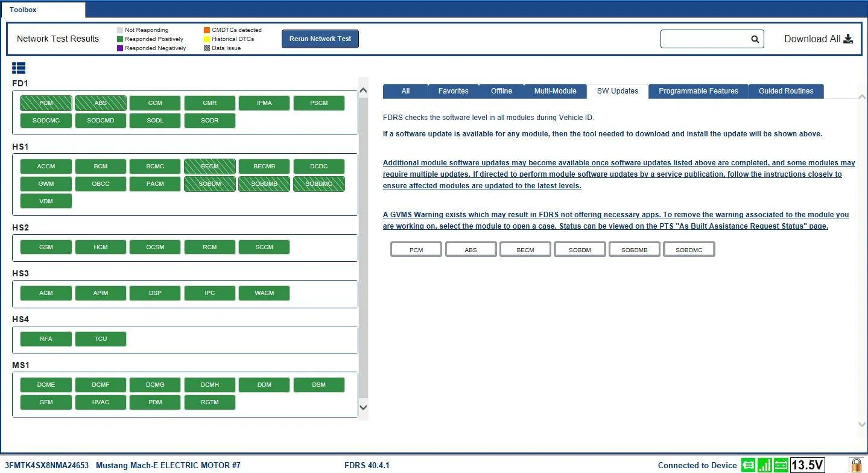Select the SCCM module
Screen dimensions: 868x473
pyautogui.click(x=264, y=247)
